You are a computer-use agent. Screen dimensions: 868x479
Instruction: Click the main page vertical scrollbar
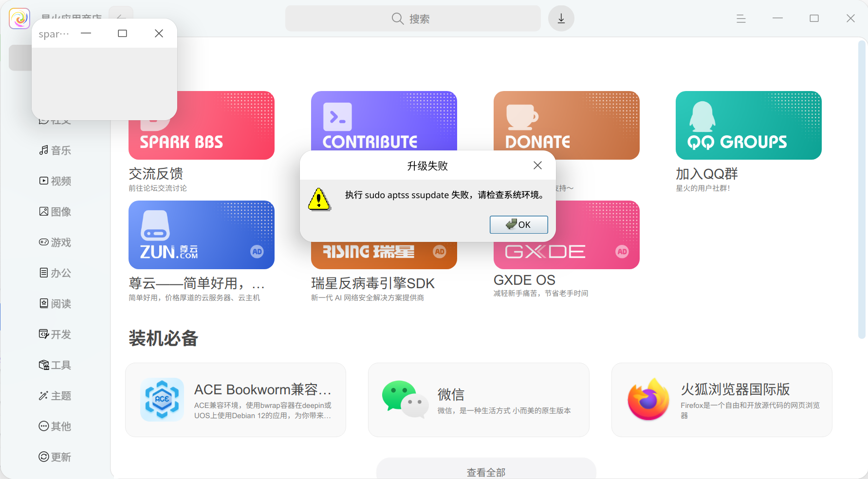tap(862, 190)
